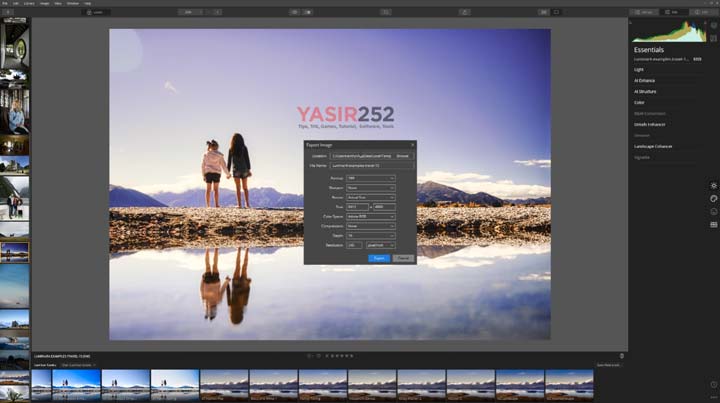Click the add image plus button in toolbar
The width and height of the screenshot is (720, 403).
pos(8,12)
